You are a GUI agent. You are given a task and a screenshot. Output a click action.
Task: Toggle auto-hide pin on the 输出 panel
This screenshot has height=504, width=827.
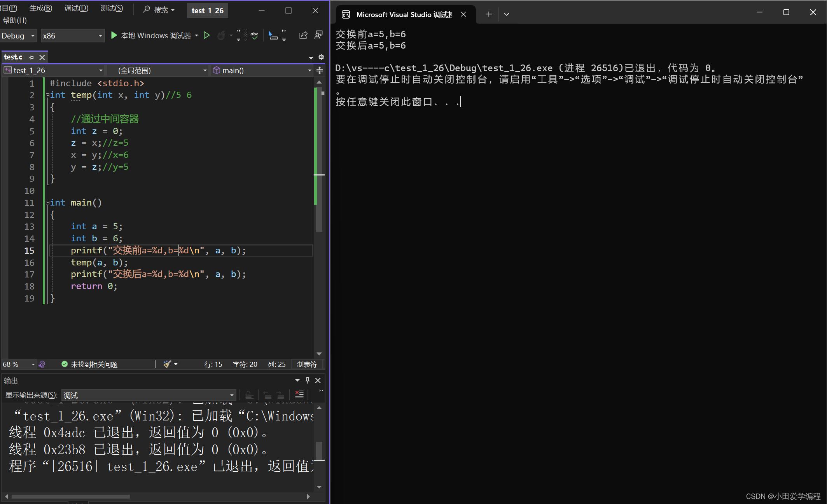pos(308,380)
